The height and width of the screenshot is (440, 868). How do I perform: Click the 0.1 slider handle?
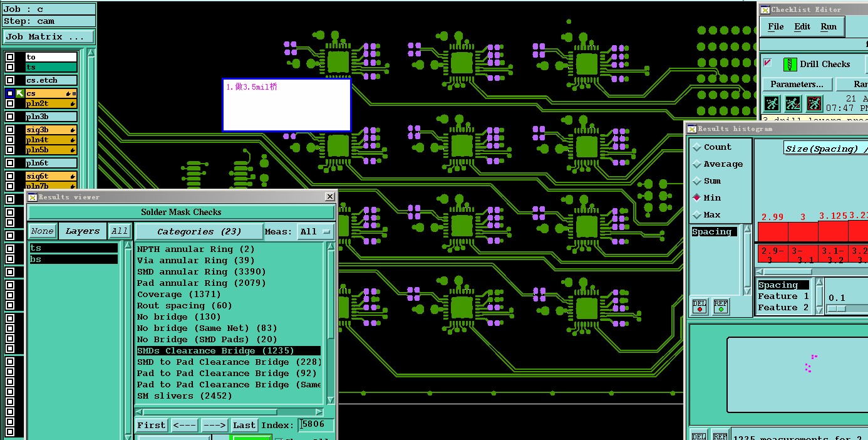click(836, 308)
